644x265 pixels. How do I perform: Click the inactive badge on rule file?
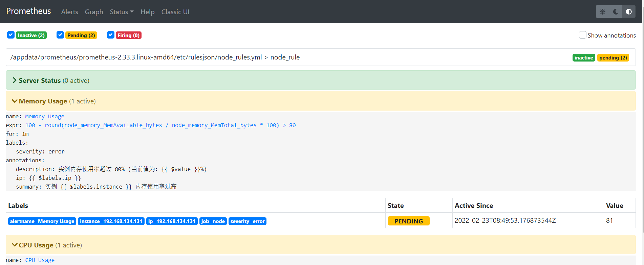pyautogui.click(x=584, y=57)
